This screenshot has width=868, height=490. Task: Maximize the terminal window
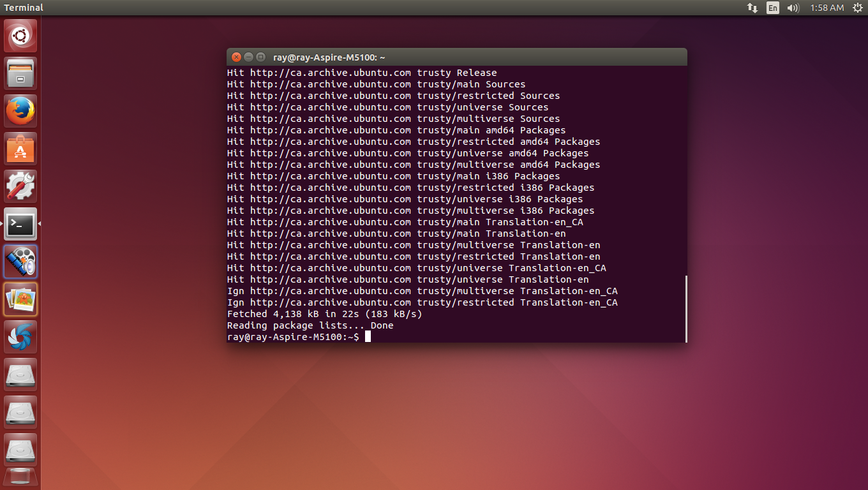(x=260, y=57)
